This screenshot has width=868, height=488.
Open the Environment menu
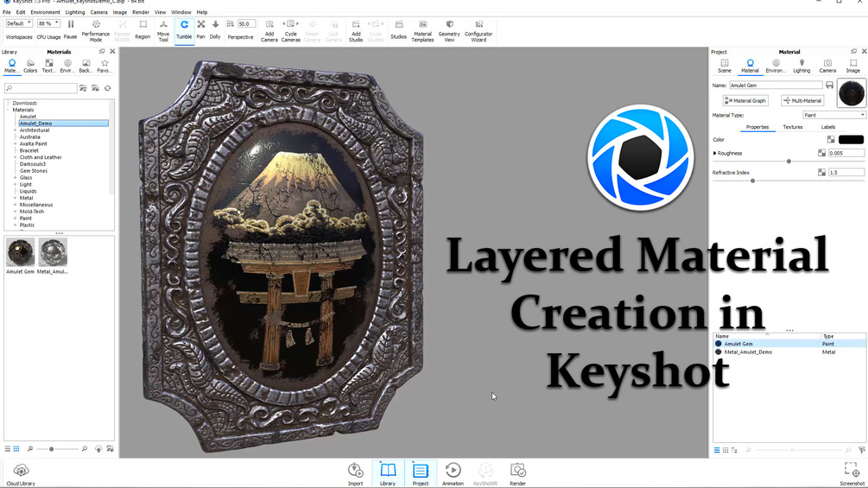pyautogui.click(x=46, y=12)
